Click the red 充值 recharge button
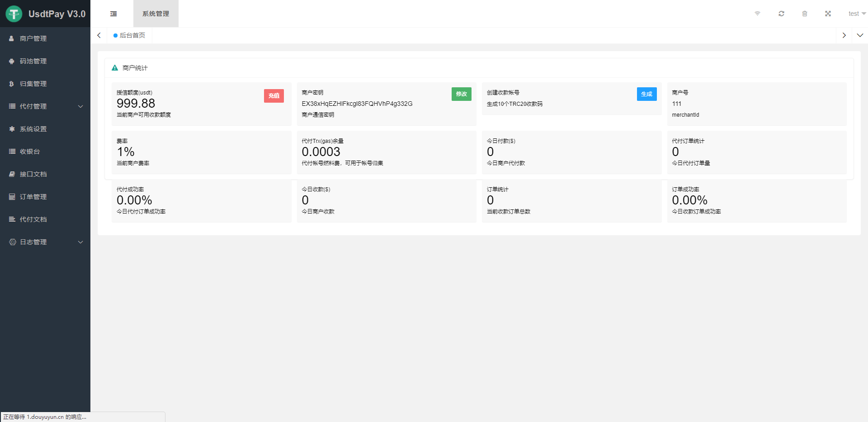Image resolution: width=868 pixels, height=422 pixels. pos(274,96)
